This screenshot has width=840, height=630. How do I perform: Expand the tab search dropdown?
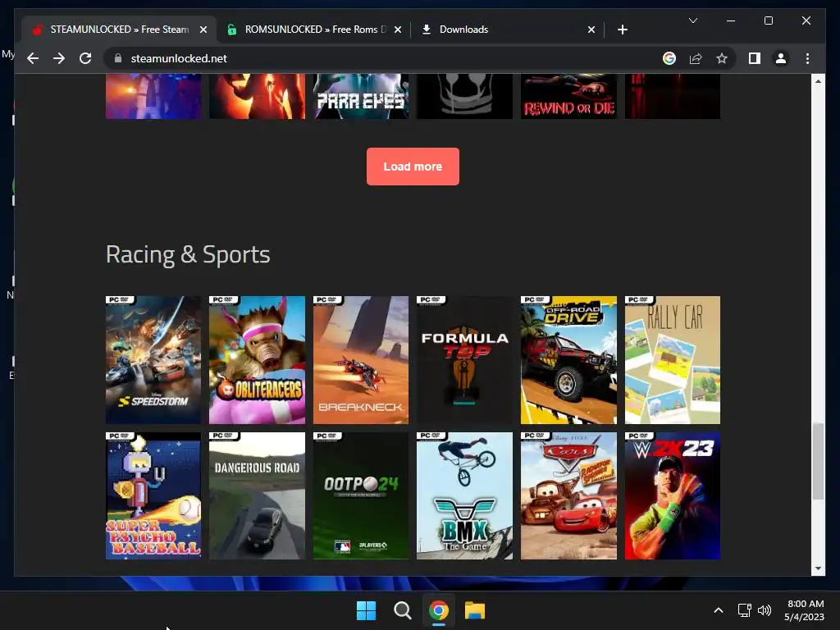point(692,21)
